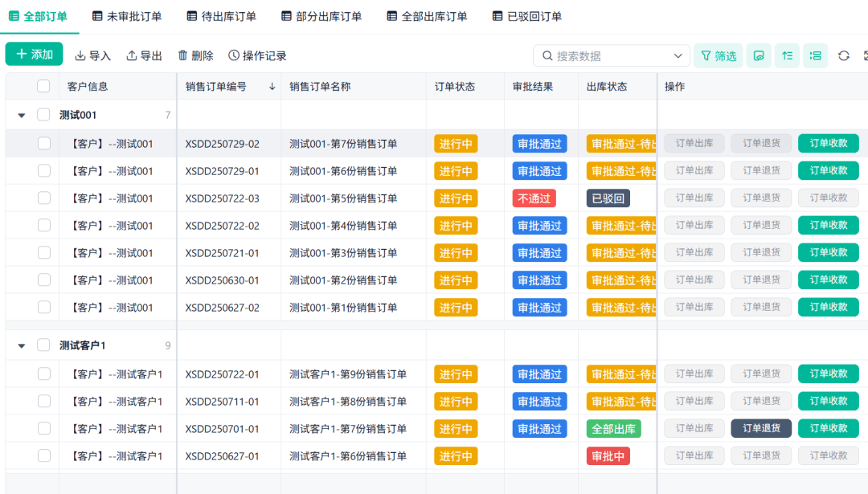Image resolution: width=868 pixels, height=494 pixels.
Task: Click order name 测试客户1-第9份销售订单
Action: [x=348, y=374]
